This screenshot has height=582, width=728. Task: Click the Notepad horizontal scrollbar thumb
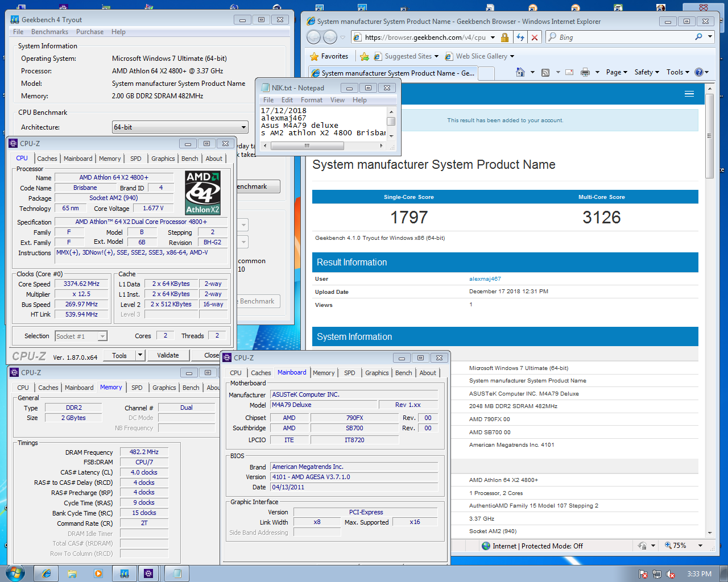[307, 146]
